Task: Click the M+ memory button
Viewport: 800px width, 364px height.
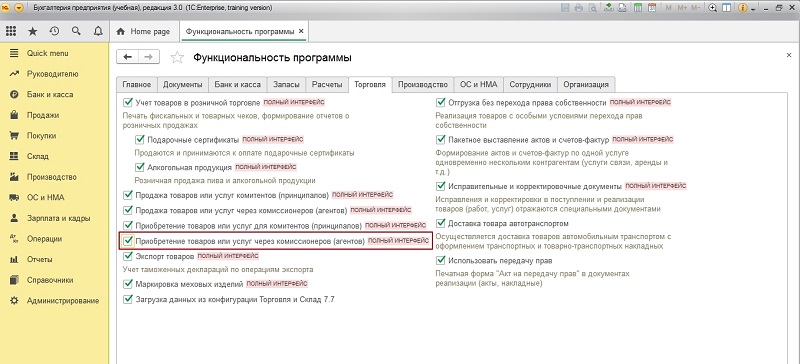Action: click(683, 8)
